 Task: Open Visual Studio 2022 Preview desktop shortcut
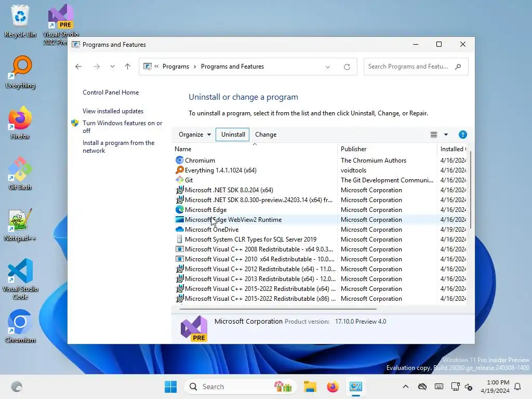[x=60, y=24]
